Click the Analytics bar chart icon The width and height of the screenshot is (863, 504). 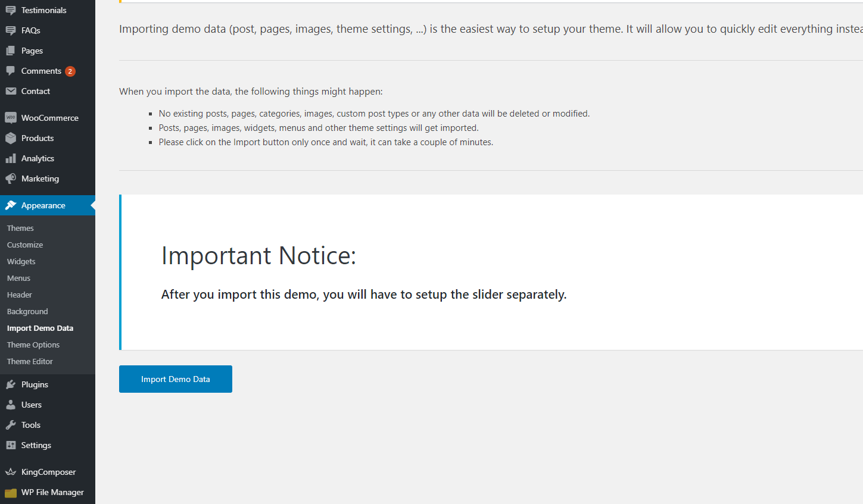point(11,158)
